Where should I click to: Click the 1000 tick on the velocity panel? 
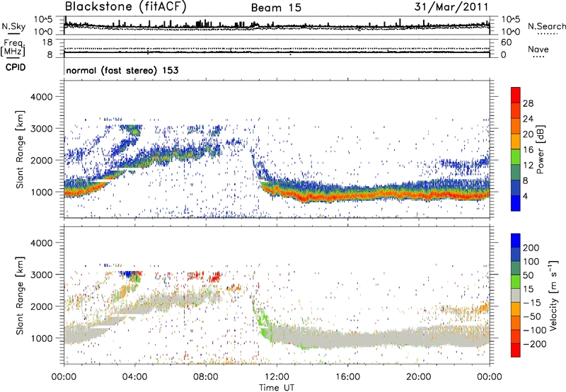(42, 338)
